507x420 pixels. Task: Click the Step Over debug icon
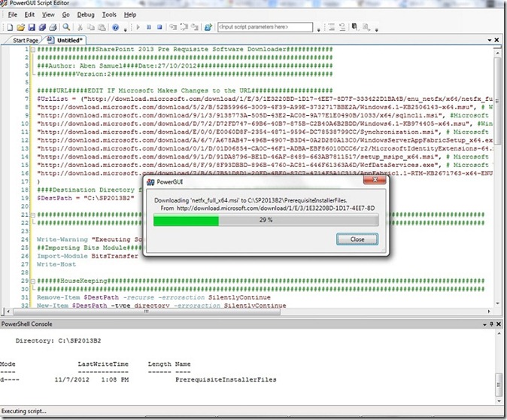tap(184, 27)
